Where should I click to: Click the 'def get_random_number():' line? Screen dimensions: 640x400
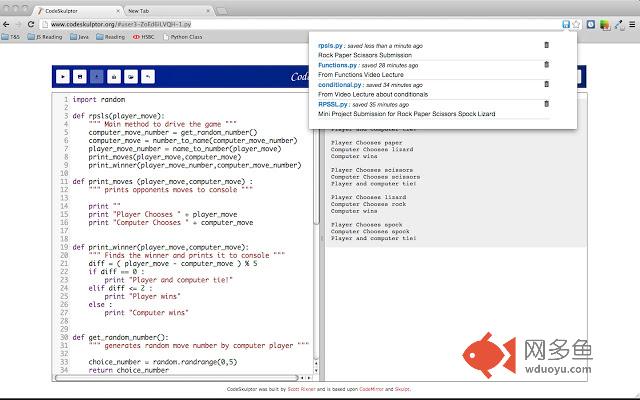[120, 338]
